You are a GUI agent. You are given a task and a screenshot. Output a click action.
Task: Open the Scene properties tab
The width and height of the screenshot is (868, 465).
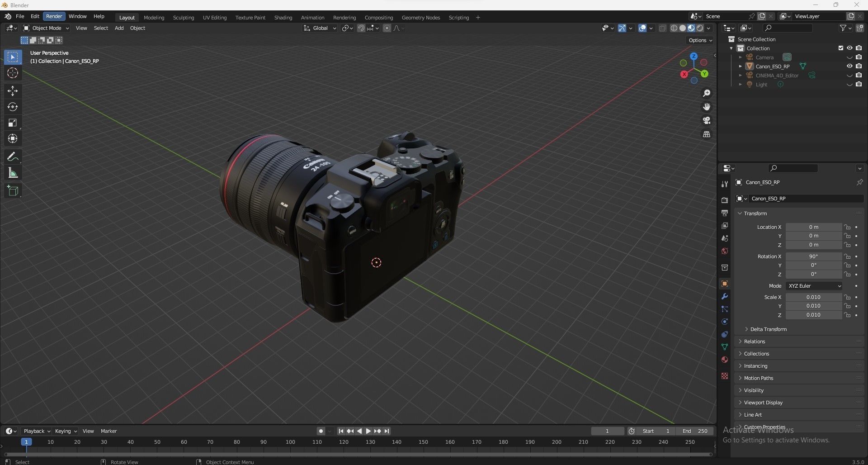(x=725, y=238)
